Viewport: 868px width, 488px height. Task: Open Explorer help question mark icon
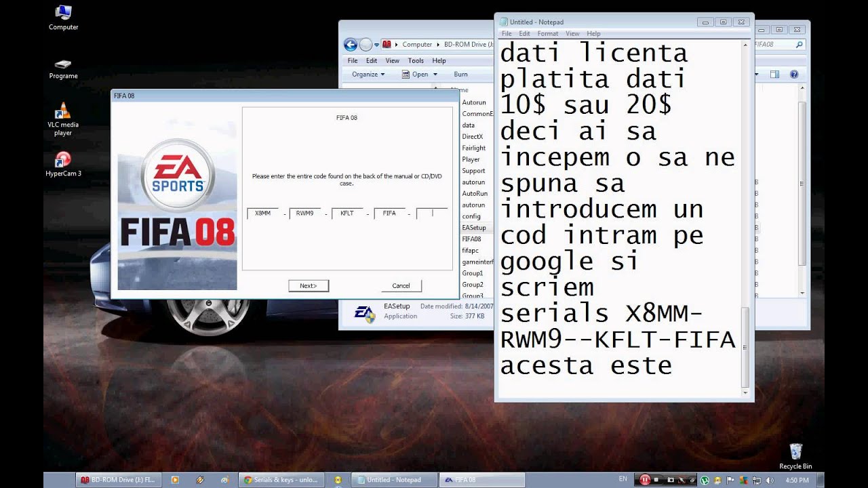coord(794,74)
